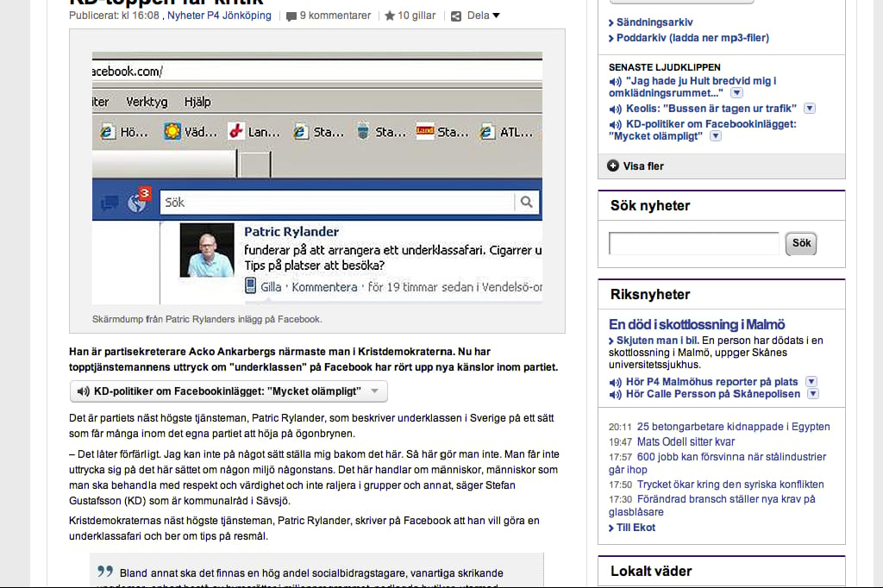The image size is (883, 588).
Task: Click the image caption 'Skärmdump från Patric Rylanders'
Action: [x=207, y=319]
